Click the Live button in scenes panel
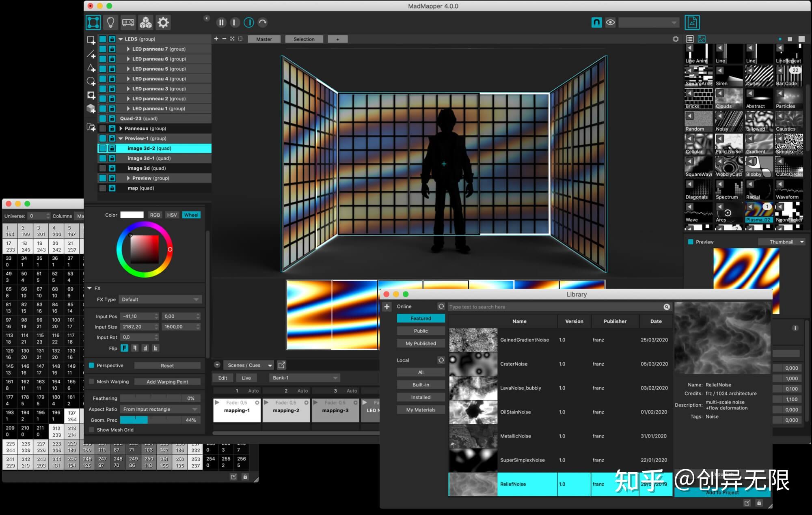This screenshot has height=515, width=812. (246, 378)
